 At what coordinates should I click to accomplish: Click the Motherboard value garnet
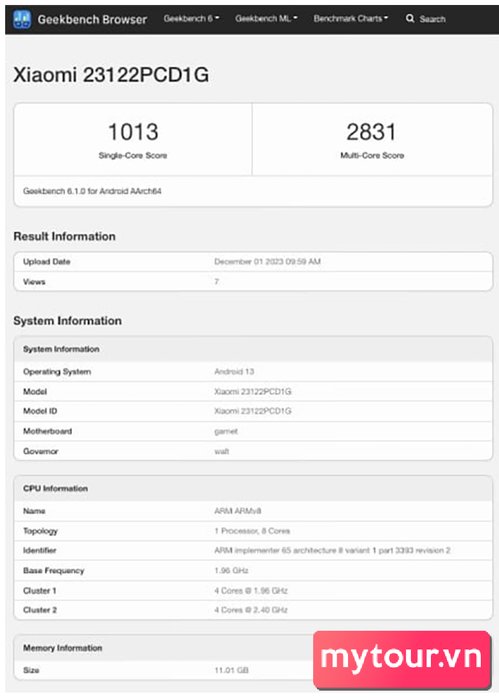(226, 431)
